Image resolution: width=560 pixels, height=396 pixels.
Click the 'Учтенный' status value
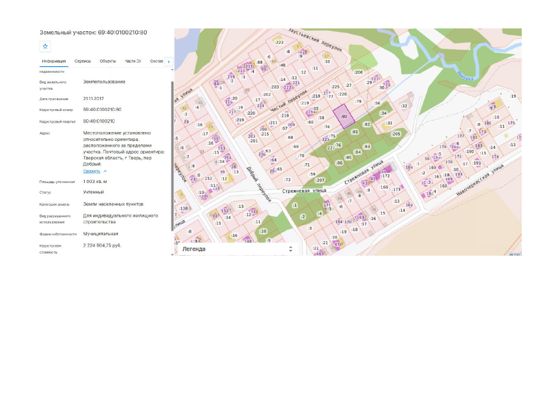94,192
